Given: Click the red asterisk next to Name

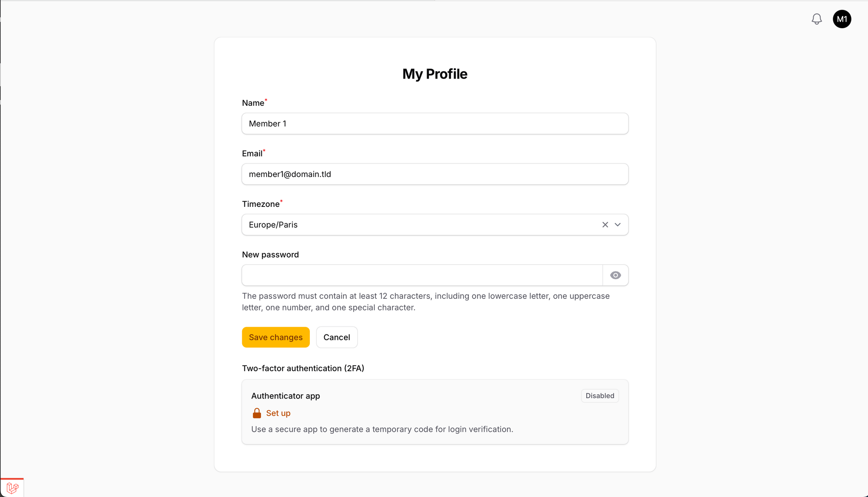Looking at the screenshot, I should [x=266, y=100].
